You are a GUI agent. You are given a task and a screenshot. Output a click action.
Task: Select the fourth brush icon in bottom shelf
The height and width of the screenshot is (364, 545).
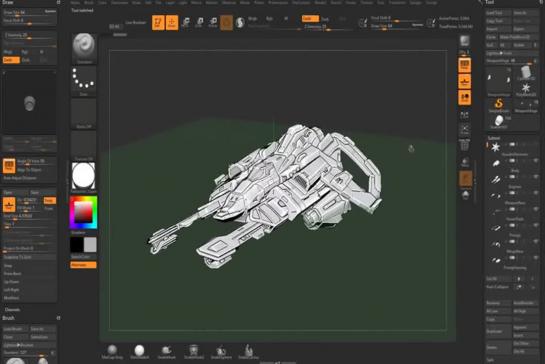click(x=194, y=351)
